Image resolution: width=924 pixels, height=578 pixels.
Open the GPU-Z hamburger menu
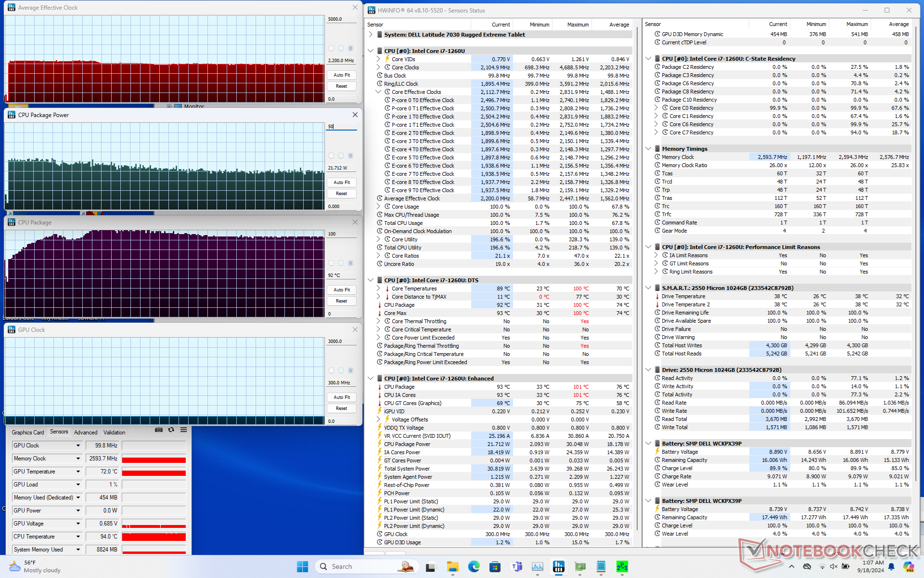click(183, 430)
